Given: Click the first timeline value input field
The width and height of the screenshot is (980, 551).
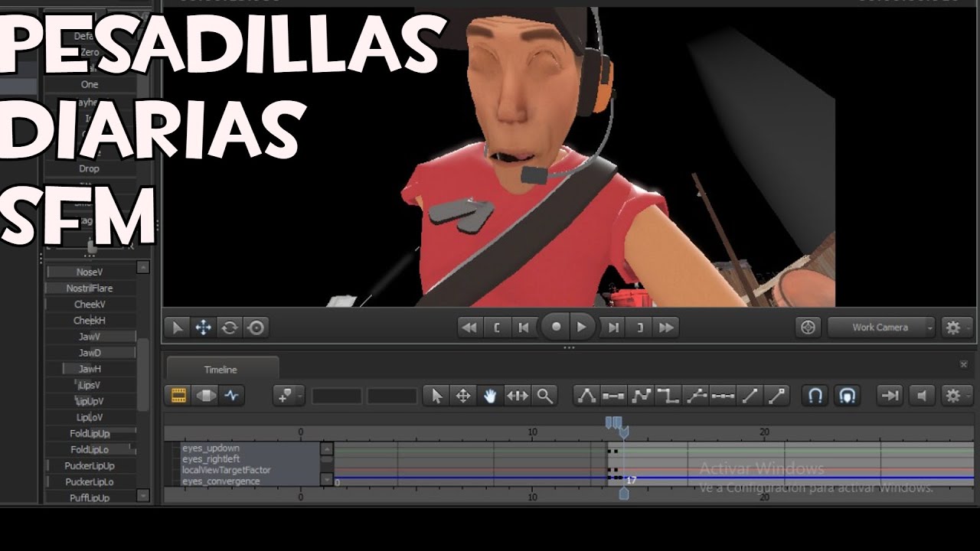Looking at the screenshot, I should click(337, 396).
